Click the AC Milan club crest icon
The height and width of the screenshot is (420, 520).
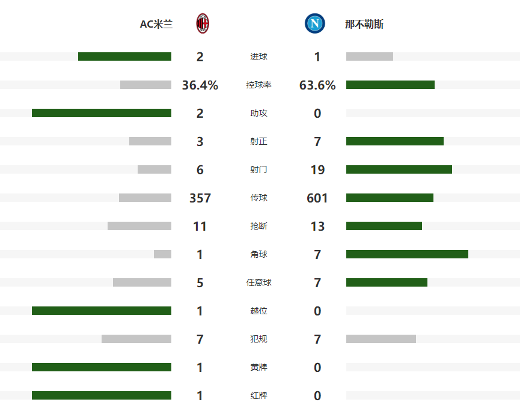coord(203,24)
